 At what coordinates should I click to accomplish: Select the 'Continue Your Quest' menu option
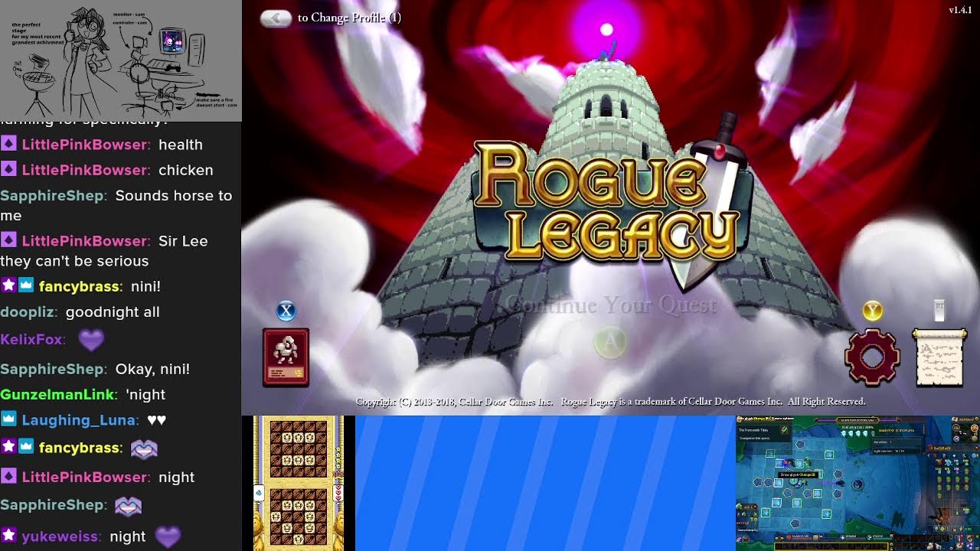pos(611,305)
